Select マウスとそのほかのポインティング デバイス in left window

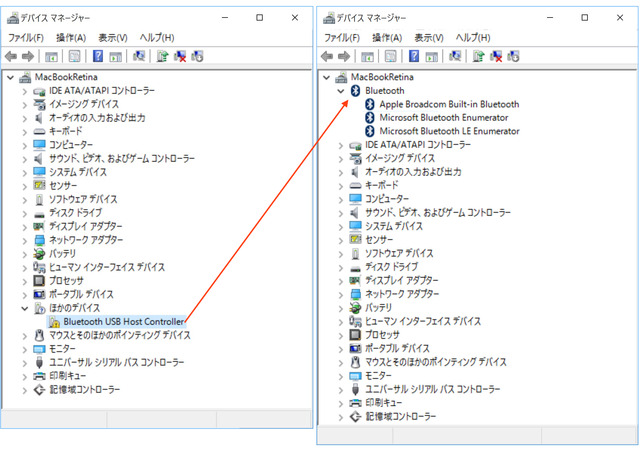click(120, 335)
